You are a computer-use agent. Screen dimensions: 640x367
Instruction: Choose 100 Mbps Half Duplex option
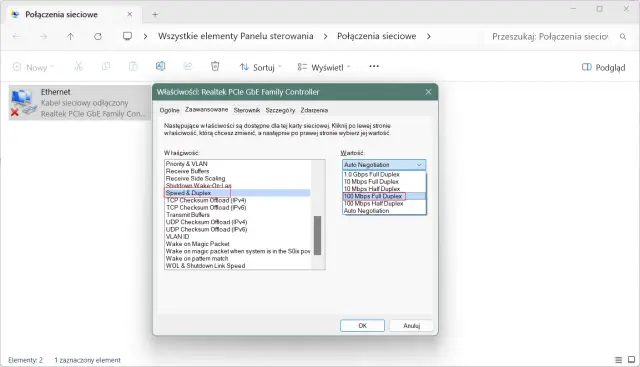click(x=384, y=203)
